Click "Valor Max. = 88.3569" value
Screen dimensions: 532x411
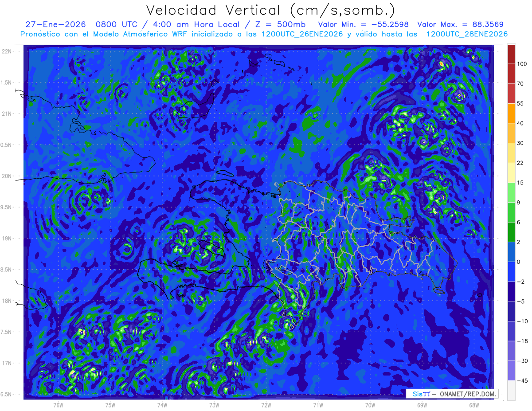click(x=461, y=24)
